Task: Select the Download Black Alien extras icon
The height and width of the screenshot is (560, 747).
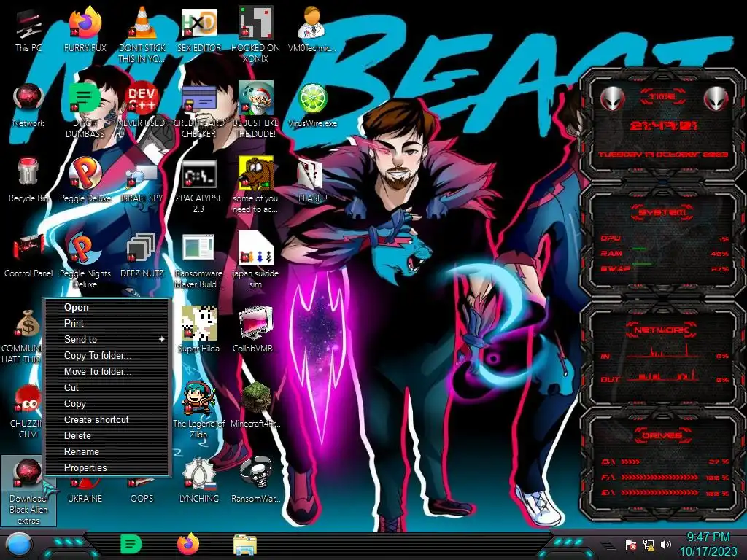Action: coord(28,491)
